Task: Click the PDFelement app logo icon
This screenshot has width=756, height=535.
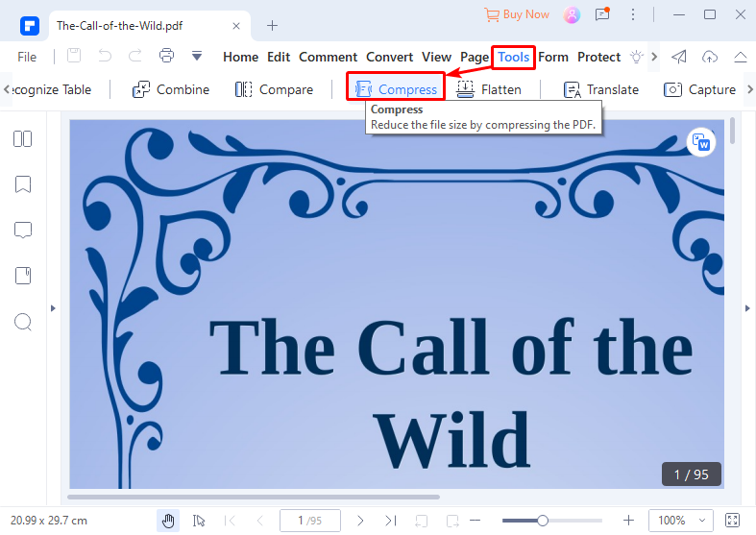Action: coord(30,26)
